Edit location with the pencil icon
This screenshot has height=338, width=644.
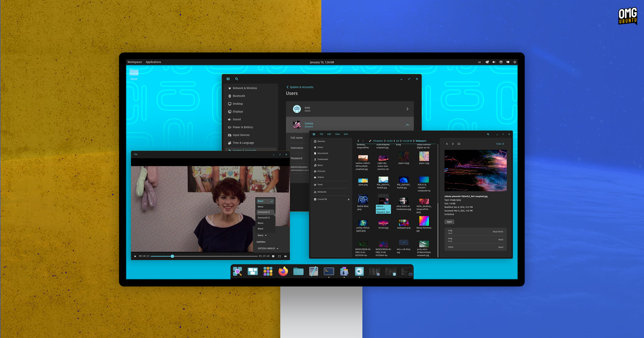click(370, 141)
